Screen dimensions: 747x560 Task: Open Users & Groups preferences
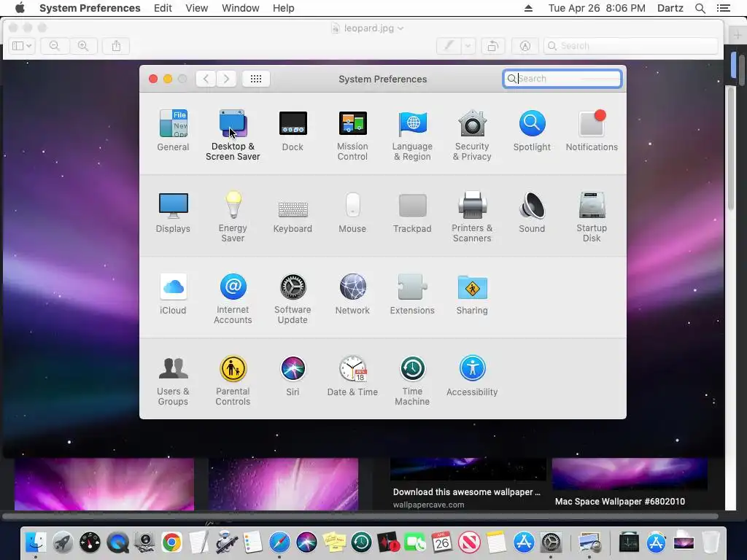(x=173, y=381)
